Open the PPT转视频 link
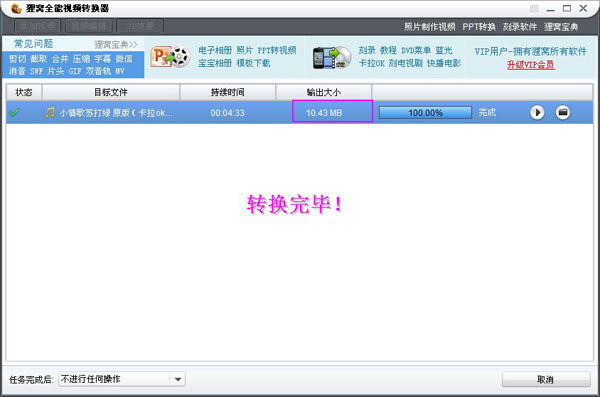The width and height of the screenshot is (600, 397). [x=277, y=50]
